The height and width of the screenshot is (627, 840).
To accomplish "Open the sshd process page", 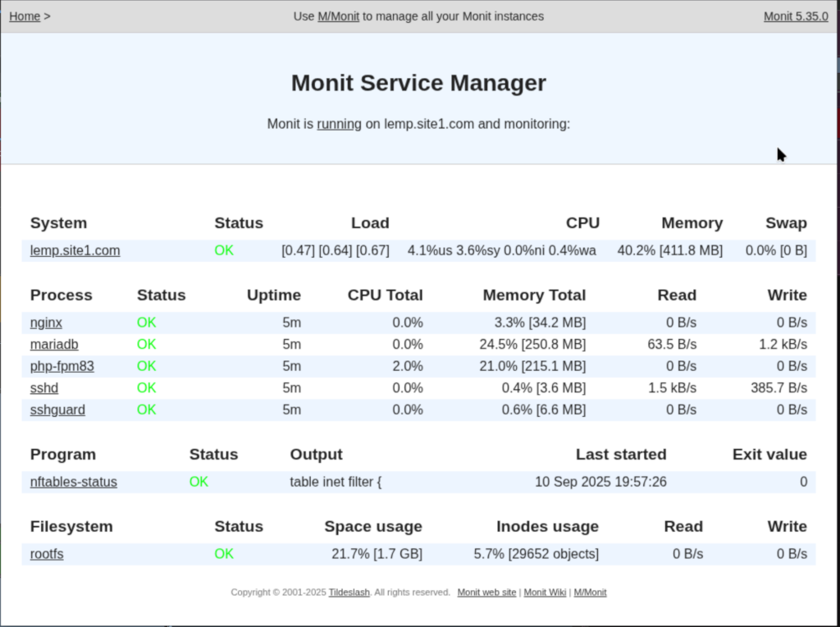I will tap(44, 388).
